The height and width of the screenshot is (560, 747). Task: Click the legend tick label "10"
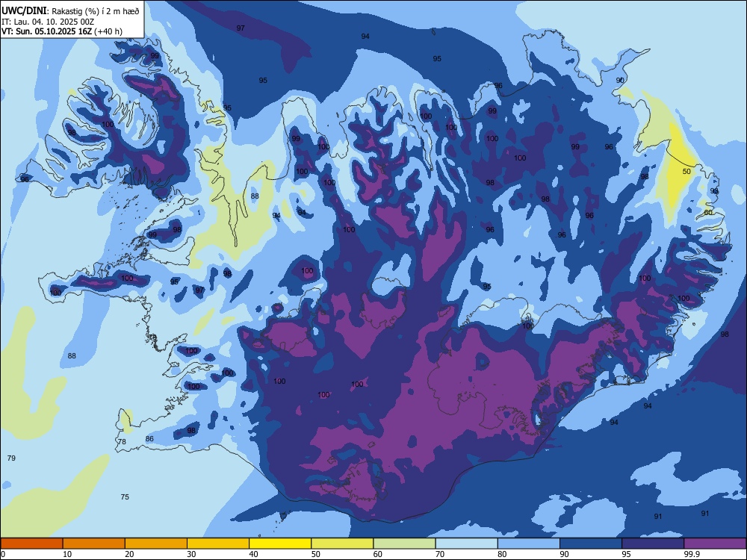tap(67, 554)
